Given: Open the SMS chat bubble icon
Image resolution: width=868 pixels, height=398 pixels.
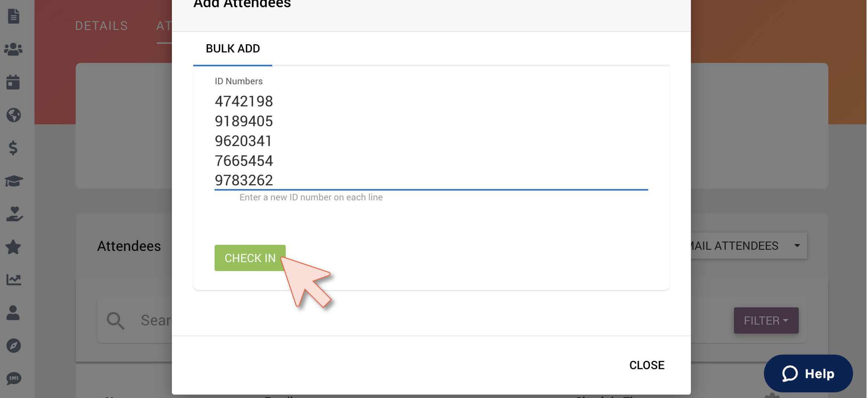Looking at the screenshot, I should click(14, 379).
